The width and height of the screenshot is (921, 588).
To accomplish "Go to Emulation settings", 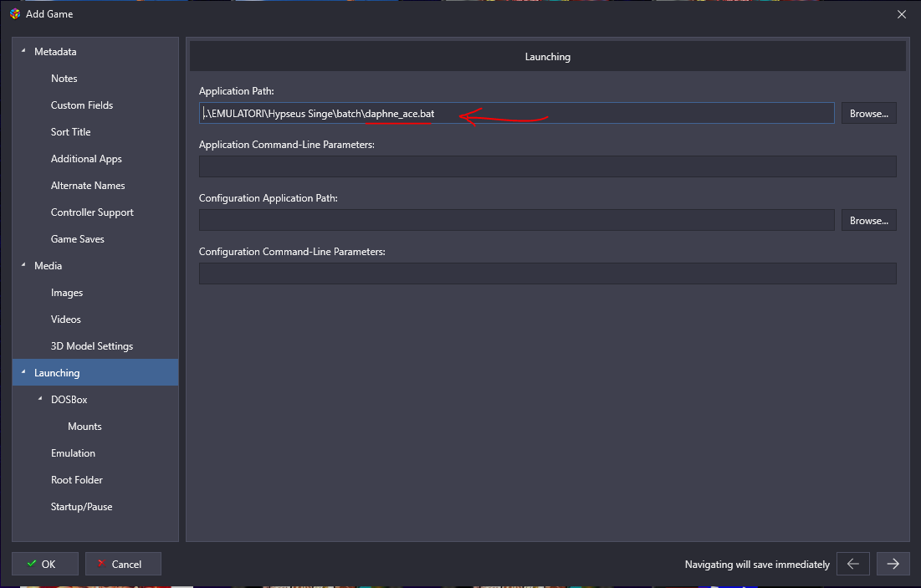I will 73,453.
